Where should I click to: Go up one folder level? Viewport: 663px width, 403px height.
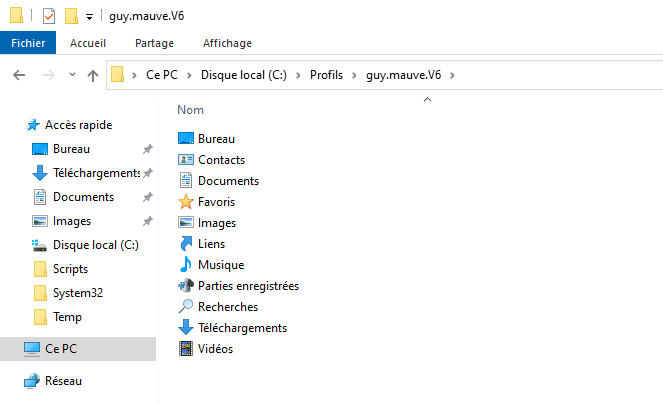[x=93, y=75]
